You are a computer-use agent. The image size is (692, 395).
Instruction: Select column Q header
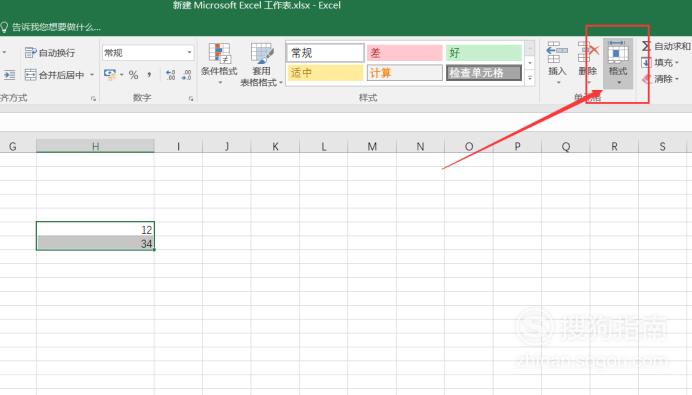(566, 147)
